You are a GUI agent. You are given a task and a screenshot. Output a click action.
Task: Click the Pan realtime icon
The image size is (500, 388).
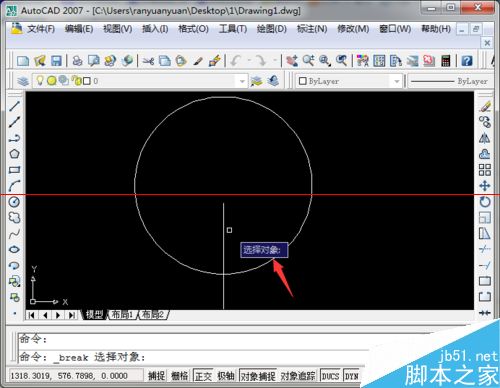(292, 61)
